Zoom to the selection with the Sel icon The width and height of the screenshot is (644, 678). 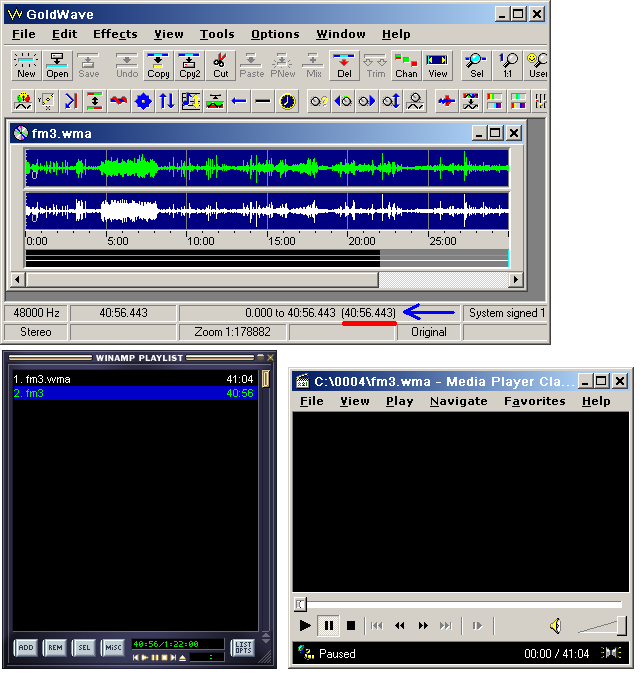[476, 65]
